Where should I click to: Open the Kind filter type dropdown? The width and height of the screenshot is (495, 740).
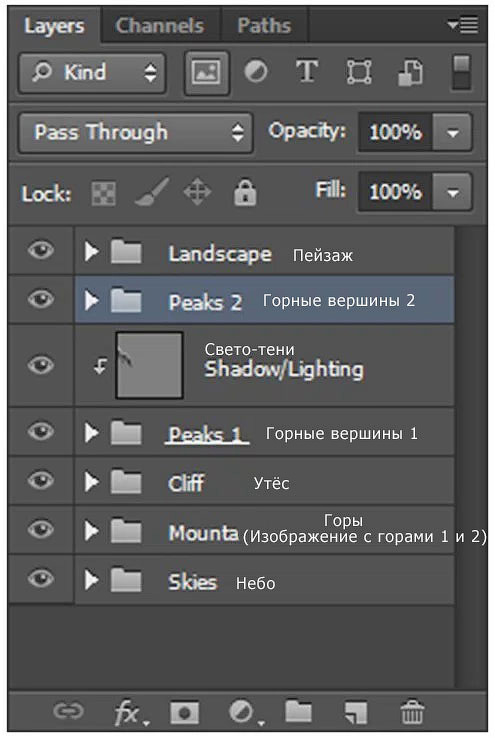(92, 73)
